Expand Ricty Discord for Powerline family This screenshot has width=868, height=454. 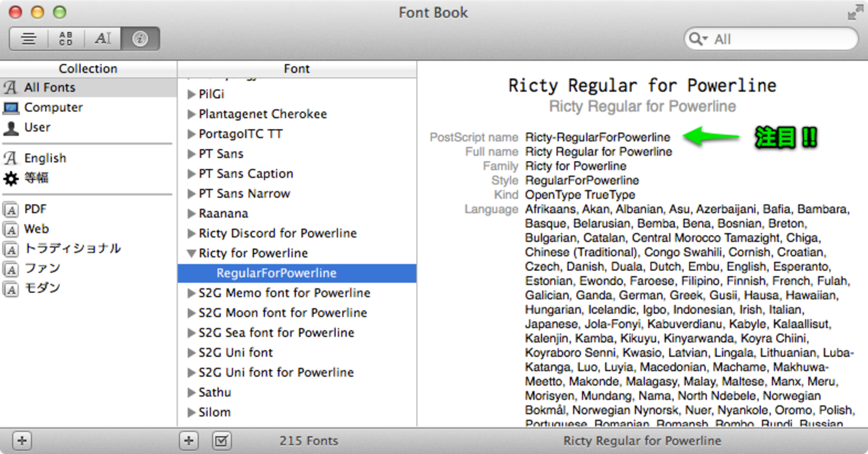point(192,234)
